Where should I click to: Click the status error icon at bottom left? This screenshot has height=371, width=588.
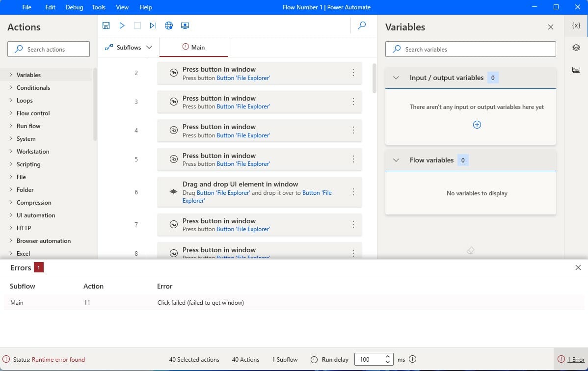pos(6,359)
